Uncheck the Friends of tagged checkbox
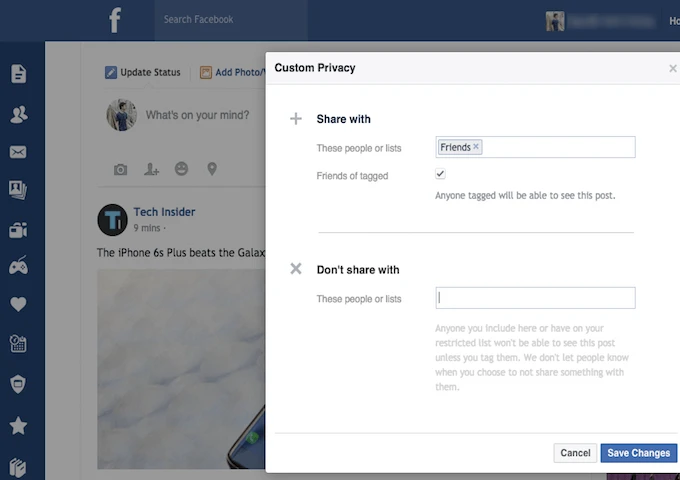The image size is (680, 480). coord(441,175)
